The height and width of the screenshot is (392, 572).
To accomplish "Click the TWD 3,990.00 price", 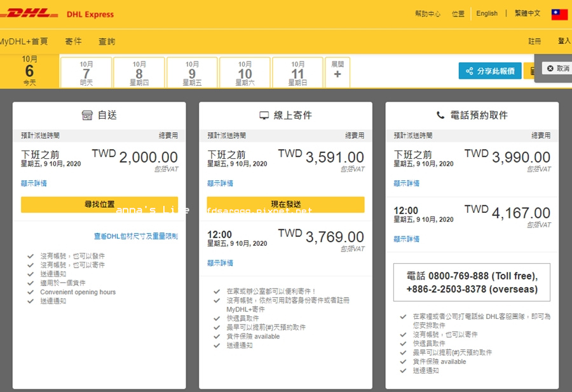I will pos(507,157).
